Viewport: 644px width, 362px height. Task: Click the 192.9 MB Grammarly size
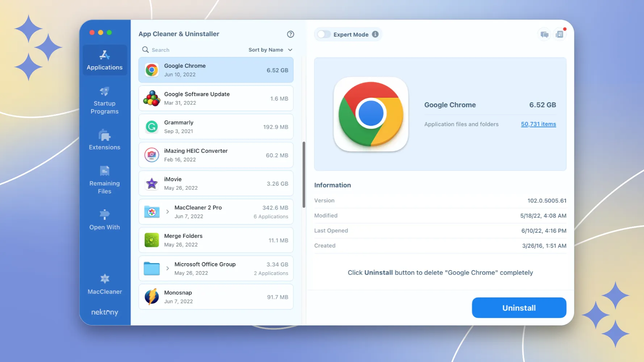tap(276, 127)
